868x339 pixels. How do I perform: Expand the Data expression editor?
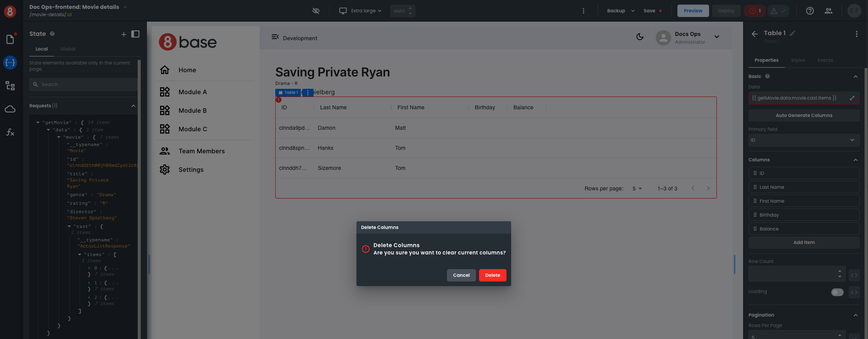click(x=852, y=98)
